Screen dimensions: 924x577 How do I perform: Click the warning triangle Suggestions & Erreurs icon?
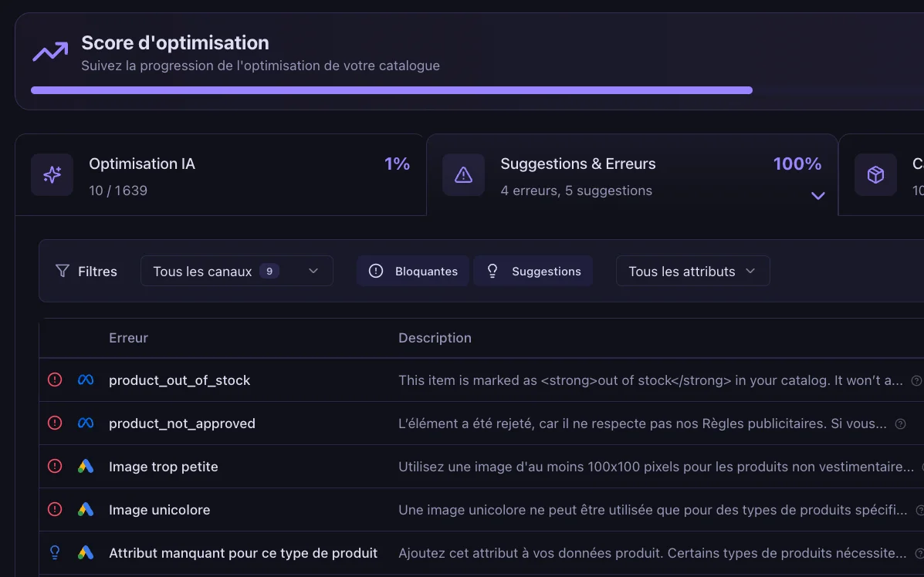point(463,174)
